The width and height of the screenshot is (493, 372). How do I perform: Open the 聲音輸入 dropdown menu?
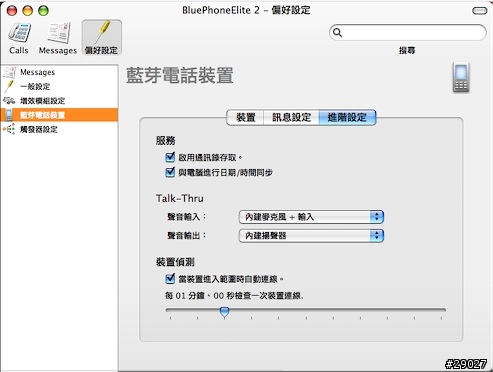pyautogui.click(x=311, y=217)
